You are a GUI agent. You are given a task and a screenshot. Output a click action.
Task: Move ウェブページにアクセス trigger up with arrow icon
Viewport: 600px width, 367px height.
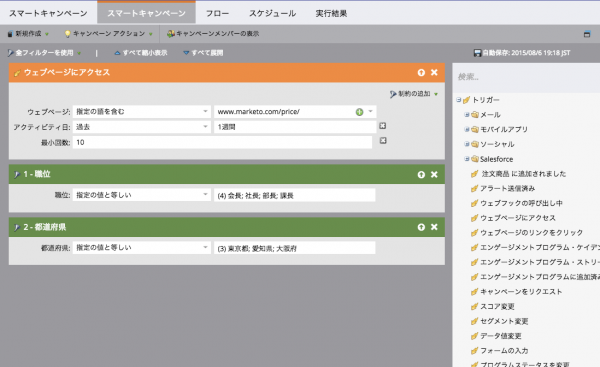(x=421, y=72)
